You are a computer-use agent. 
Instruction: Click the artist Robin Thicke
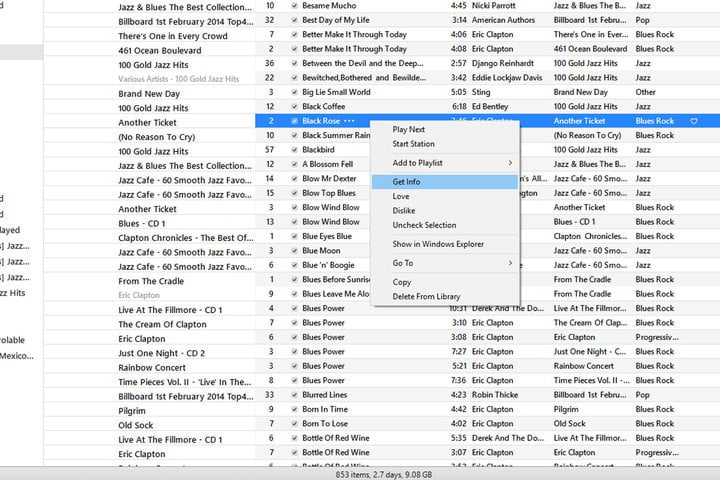click(495, 395)
